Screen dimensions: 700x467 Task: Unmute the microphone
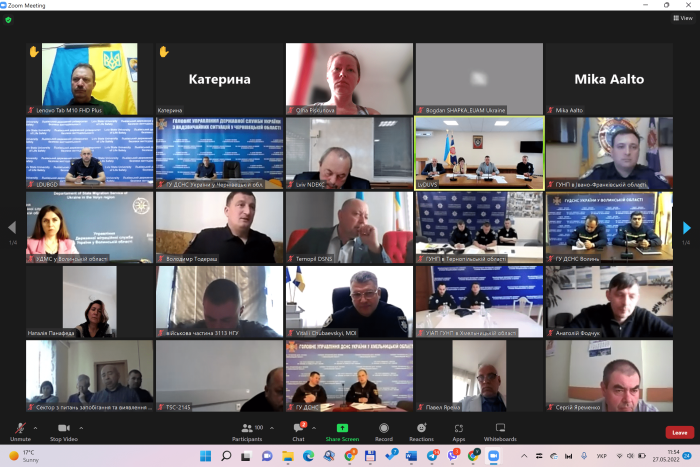(19, 429)
